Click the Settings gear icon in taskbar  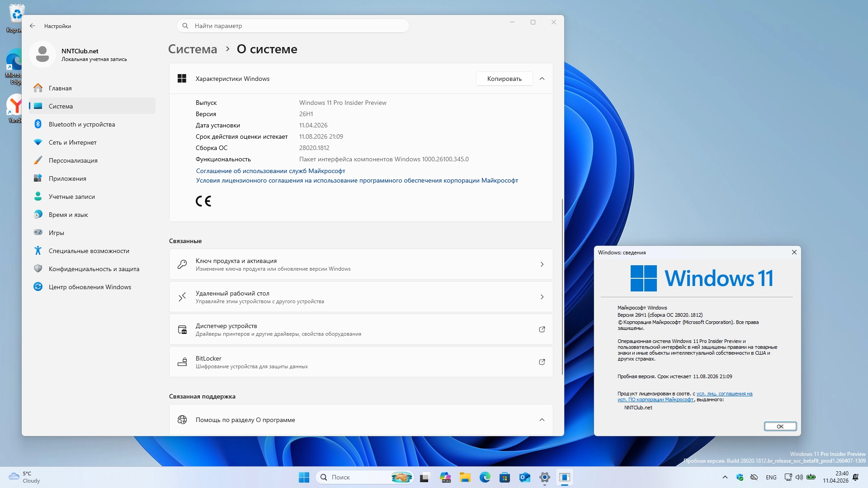click(544, 477)
